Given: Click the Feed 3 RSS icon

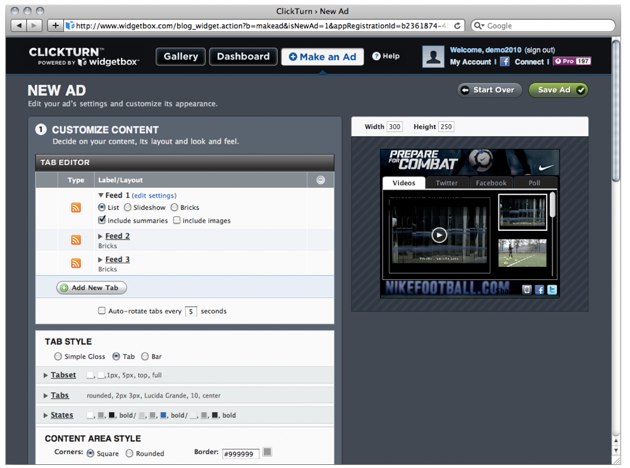Looking at the screenshot, I should pyautogui.click(x=76, y=263).
